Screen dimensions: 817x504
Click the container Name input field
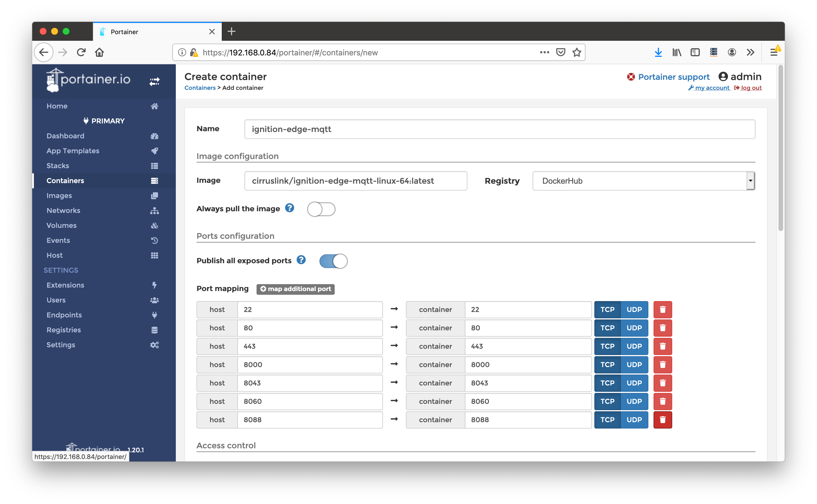tap(500, 129)
